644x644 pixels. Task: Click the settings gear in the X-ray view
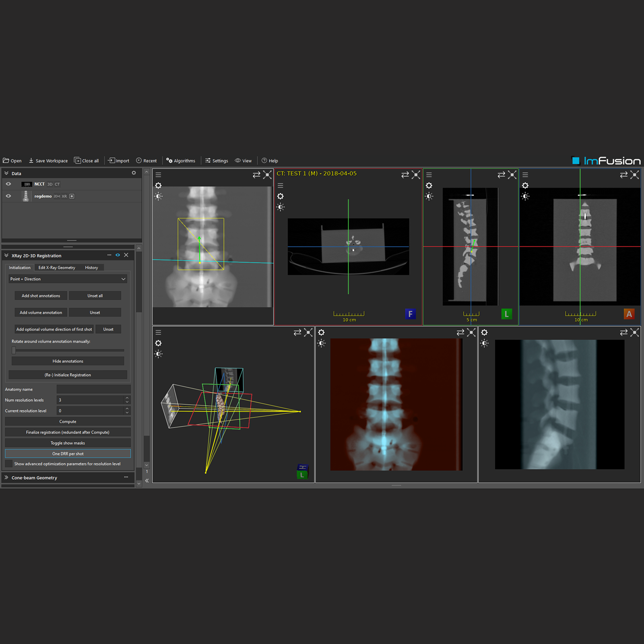[x=158, y=186]
